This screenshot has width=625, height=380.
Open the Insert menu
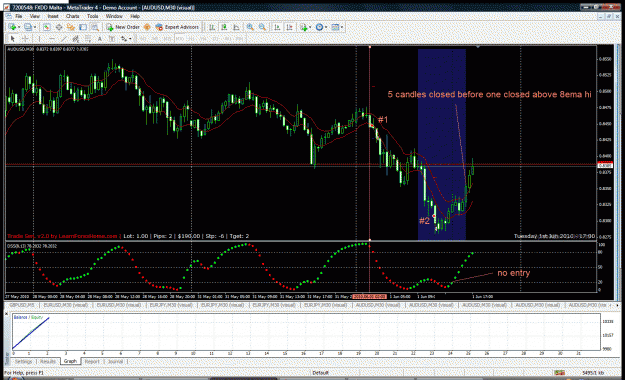(x=53, y=16)
